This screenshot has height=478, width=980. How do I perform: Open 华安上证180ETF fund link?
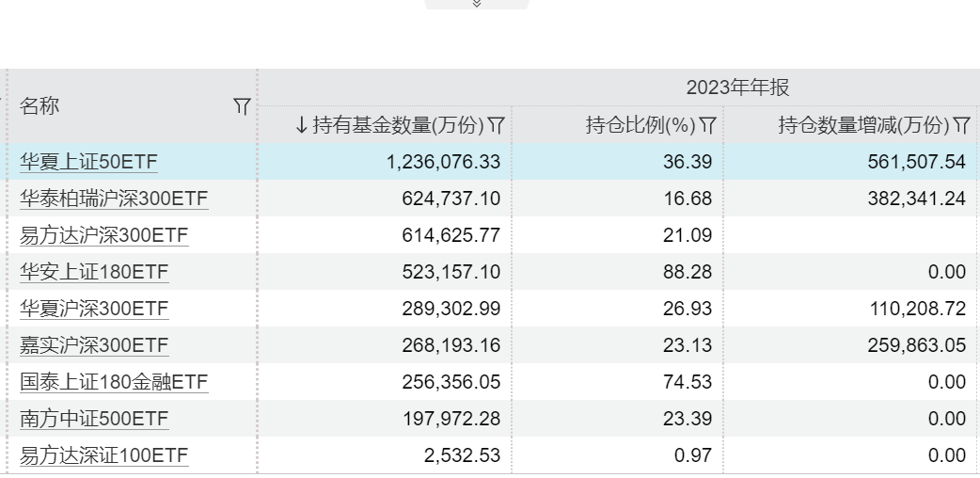click(x=94, y=272)
